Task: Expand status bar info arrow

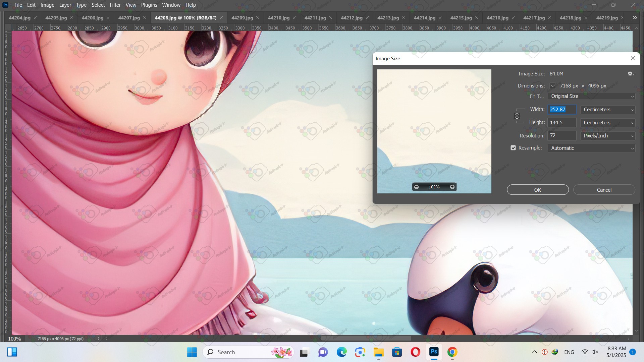Action: point(98,339)
